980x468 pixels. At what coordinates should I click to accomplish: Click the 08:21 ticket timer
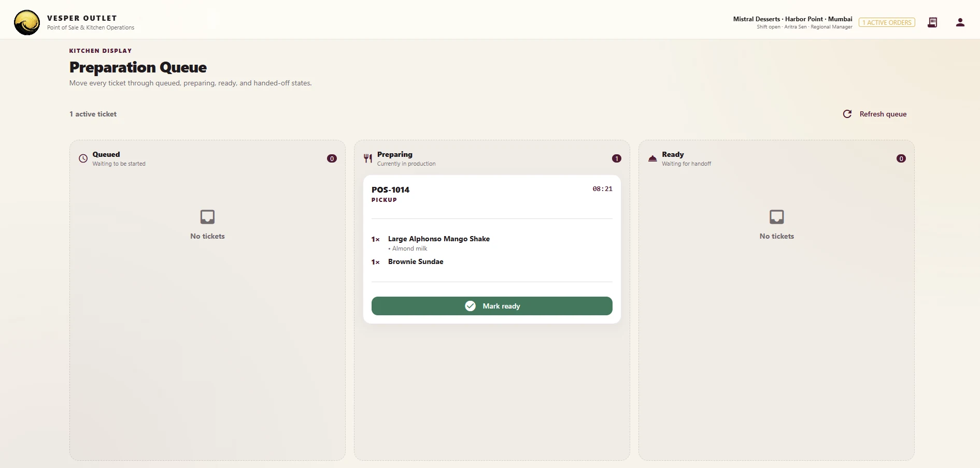(x=602, y=189)
